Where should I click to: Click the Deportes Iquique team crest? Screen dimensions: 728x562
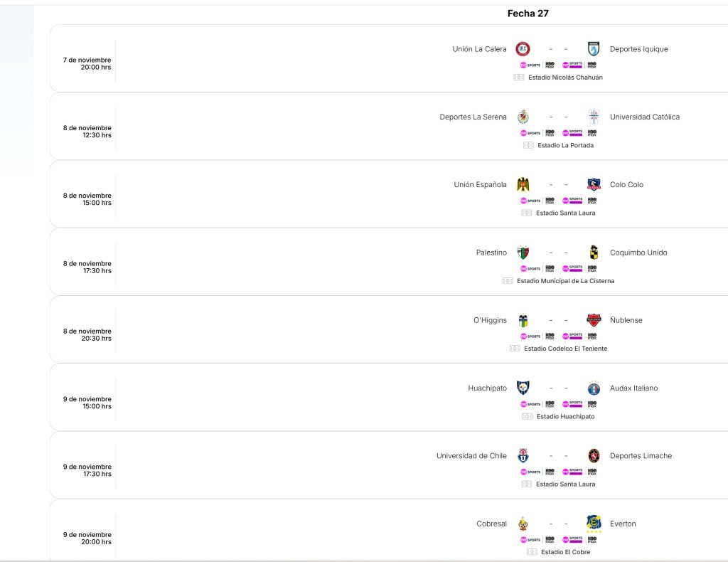pos(594,49)
